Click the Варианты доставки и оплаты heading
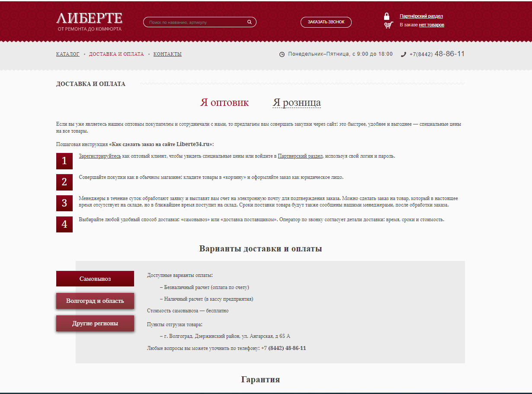532x394 pixels. point(260,249)
